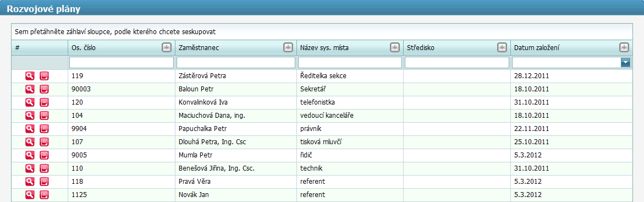Click the grouping panel drop area text
This screenshot has width=644, height=202.
115,32
